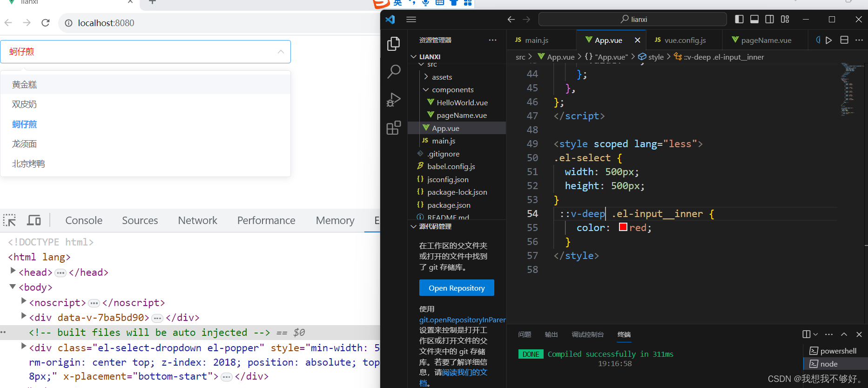The height and width of the screenshot is (388, 868).
Task: Select 双皮奶 option
Action: [146, 104]
